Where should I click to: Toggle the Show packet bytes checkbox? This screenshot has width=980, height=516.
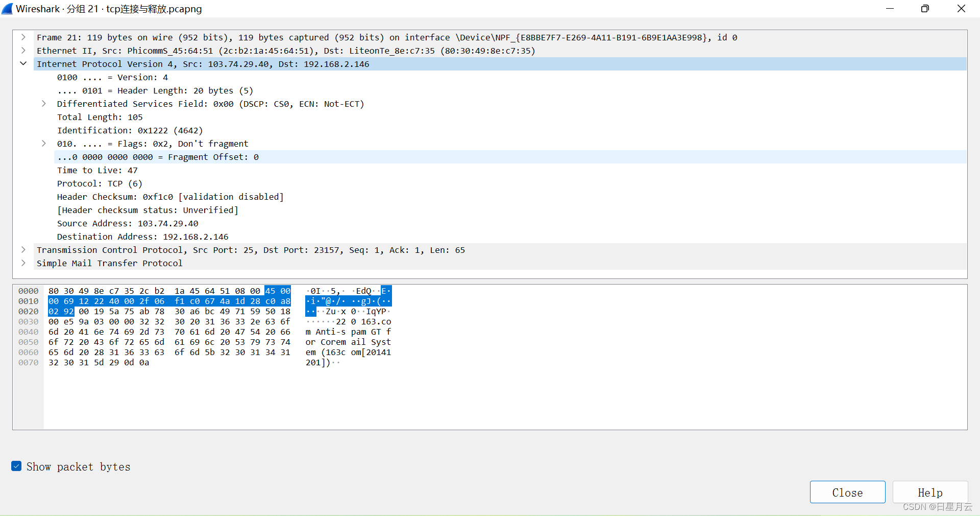click(16, 466)
